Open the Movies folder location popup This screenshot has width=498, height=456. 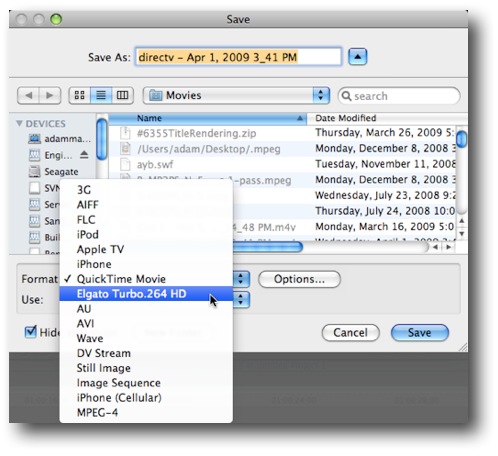tap(236, 96)
